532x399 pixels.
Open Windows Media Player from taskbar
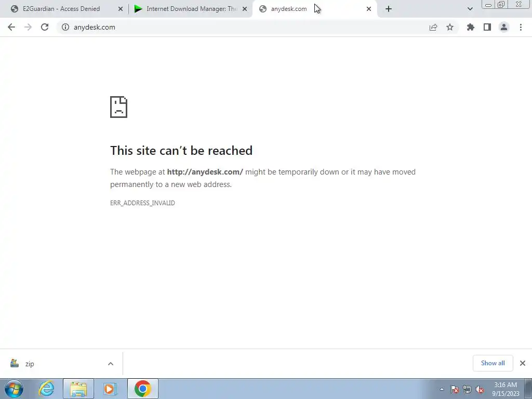[110, 389]
